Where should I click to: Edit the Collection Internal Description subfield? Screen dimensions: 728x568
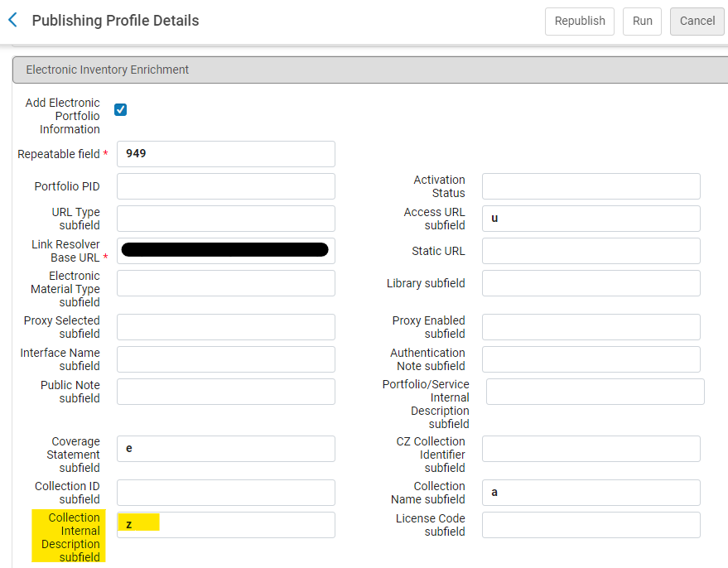(225, 525)
